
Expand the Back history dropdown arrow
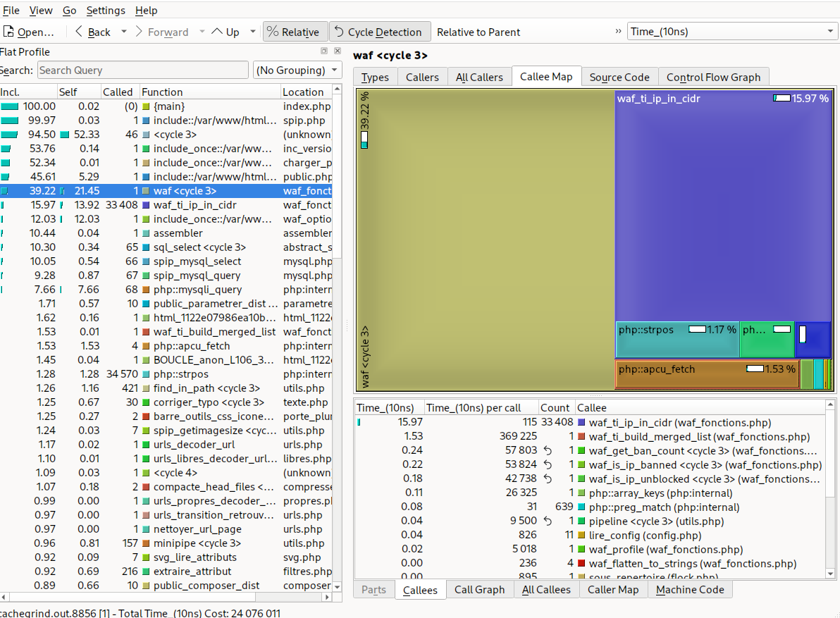click(x=124, y=32)
